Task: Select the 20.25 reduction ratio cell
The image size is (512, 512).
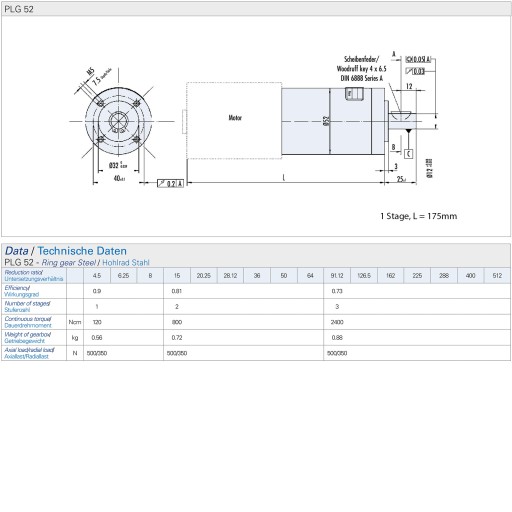Action: (x=204, y=276)
